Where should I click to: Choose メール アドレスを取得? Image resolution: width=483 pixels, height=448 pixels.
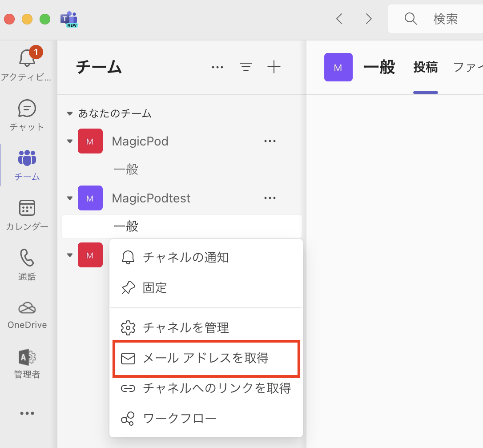[206, 358]
